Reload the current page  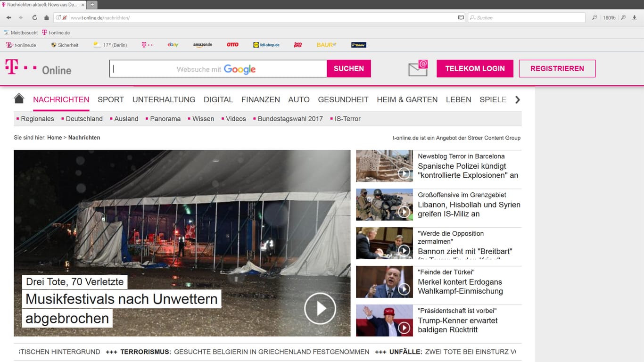34,17
